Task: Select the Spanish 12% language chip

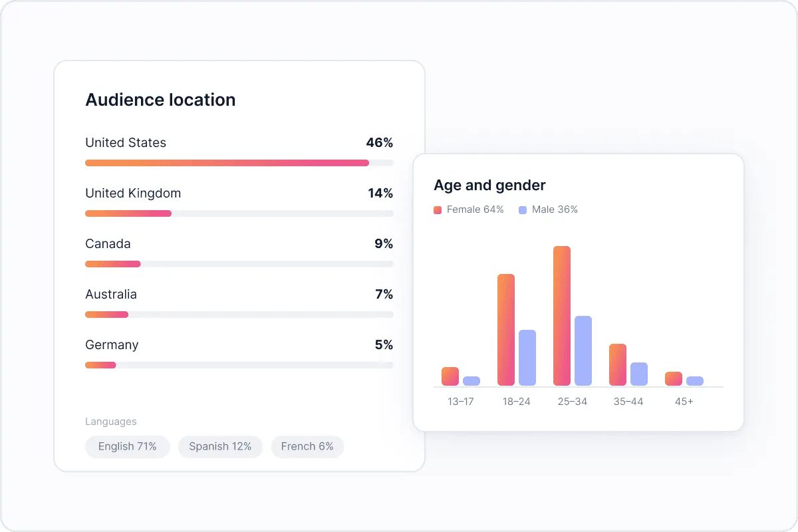Action: pyautogui.click(x=220, y=447)
